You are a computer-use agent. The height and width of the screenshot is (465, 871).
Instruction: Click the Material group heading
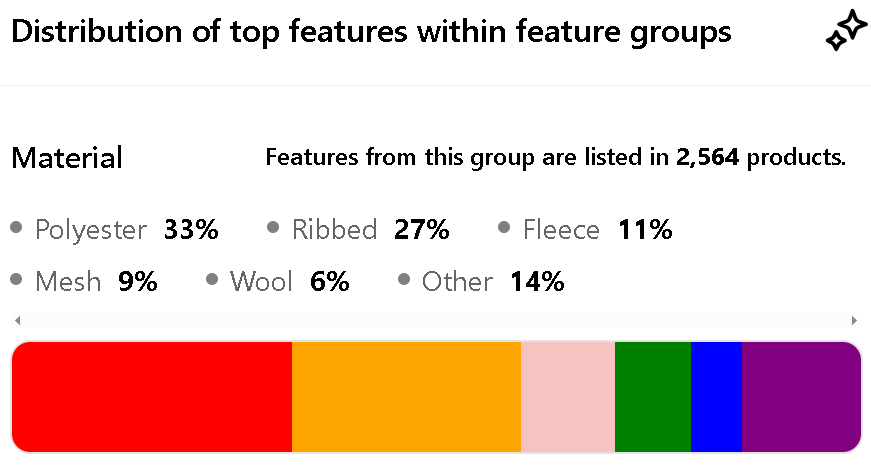66,157
